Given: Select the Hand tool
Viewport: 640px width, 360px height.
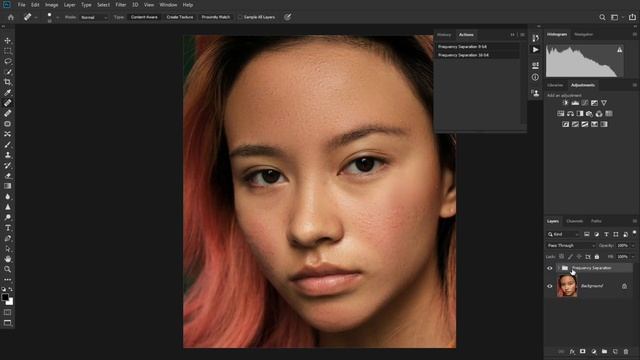Looking at the screenshot, I should [x=7, y=259].
